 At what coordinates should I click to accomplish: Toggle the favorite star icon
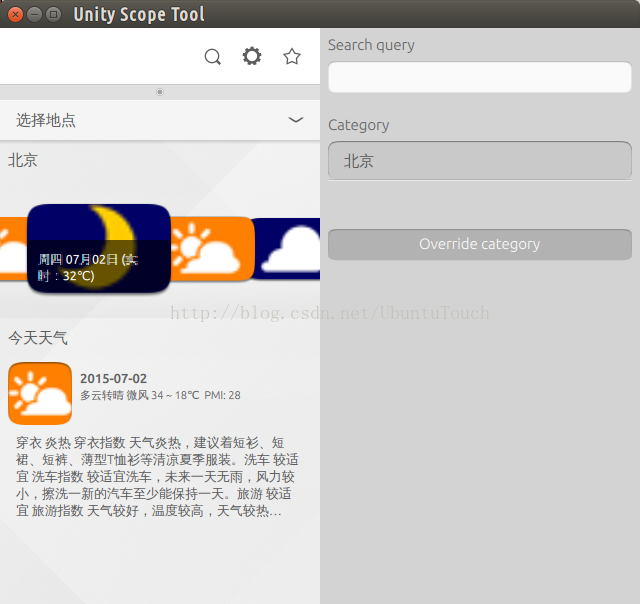point(292,56)
